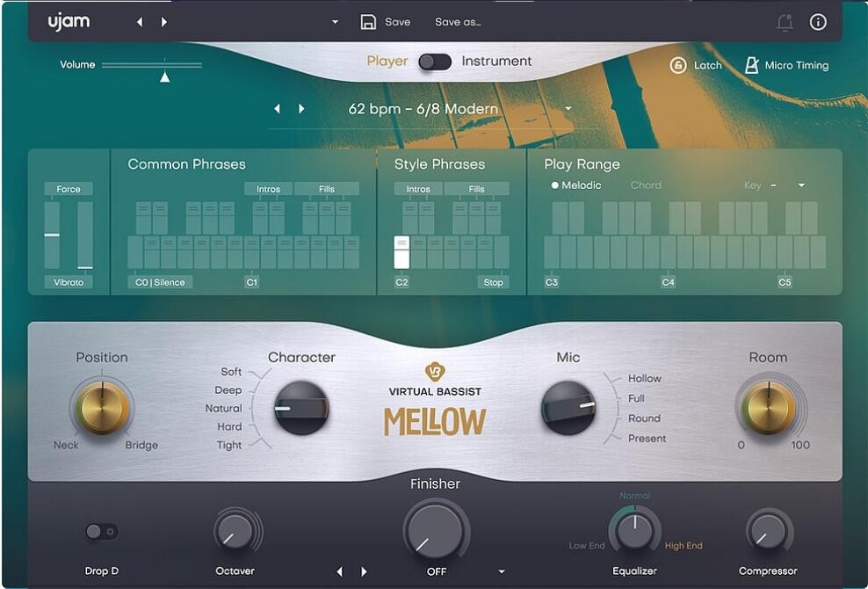The width and height of the screenshot is (868, 589).
Task: Select next style after 62 bpm
Action: pos(301,109)
